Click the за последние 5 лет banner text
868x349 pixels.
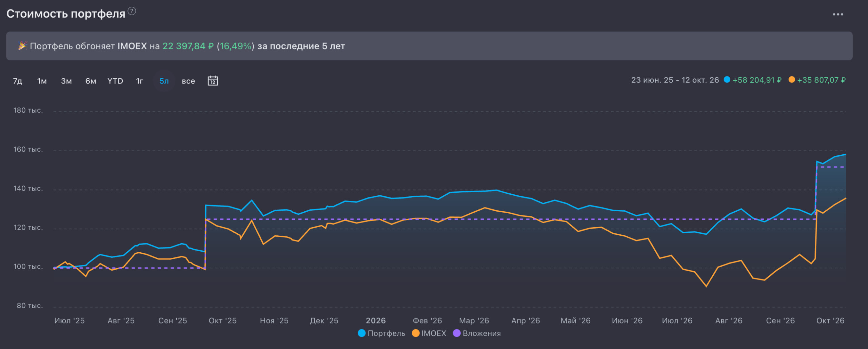click(x=301, y=46)
